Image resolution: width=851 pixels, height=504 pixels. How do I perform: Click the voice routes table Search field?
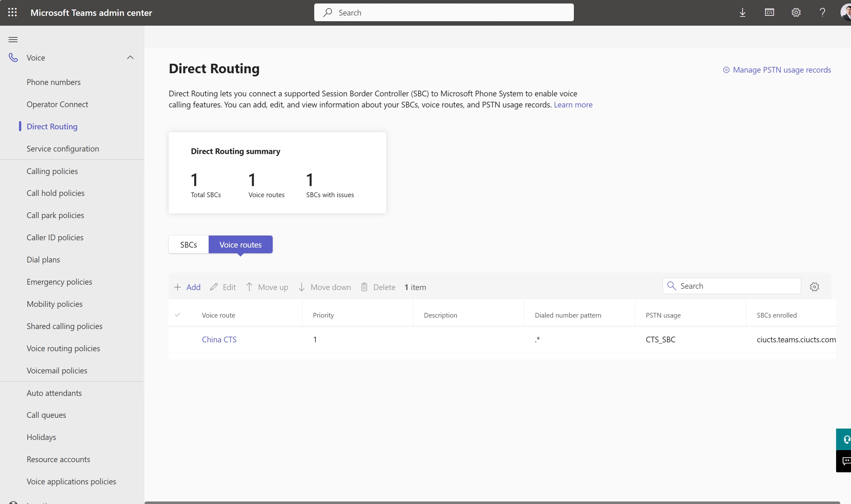pos(732,286)
